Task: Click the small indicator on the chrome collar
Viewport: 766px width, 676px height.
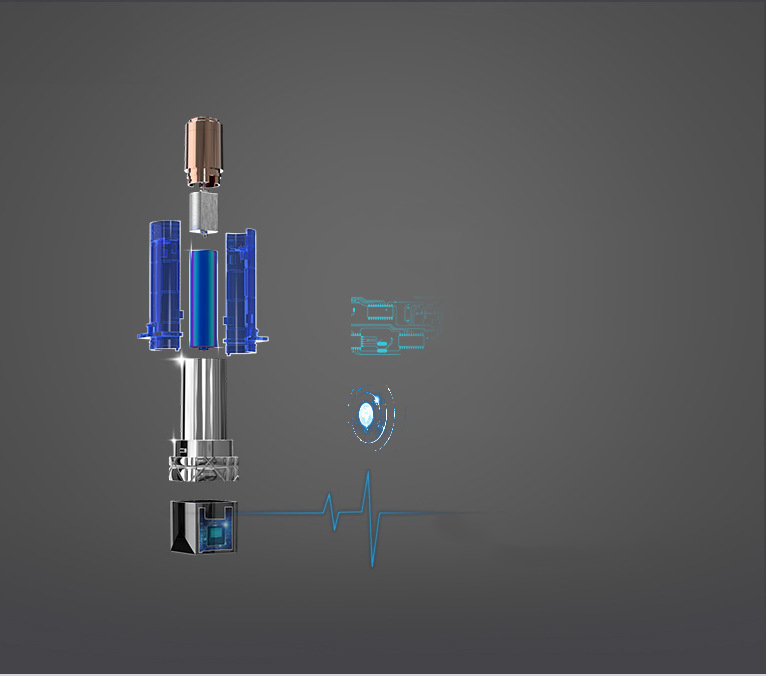Action: [x=184, y=450]
